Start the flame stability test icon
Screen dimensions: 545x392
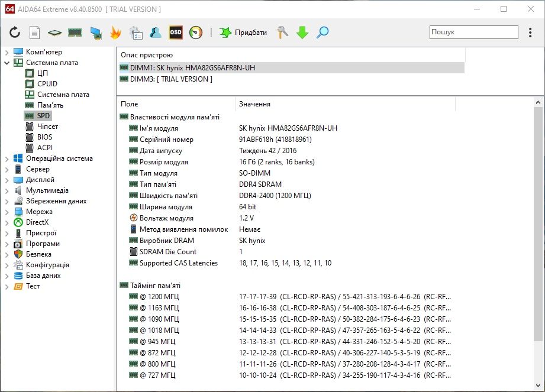115,33
